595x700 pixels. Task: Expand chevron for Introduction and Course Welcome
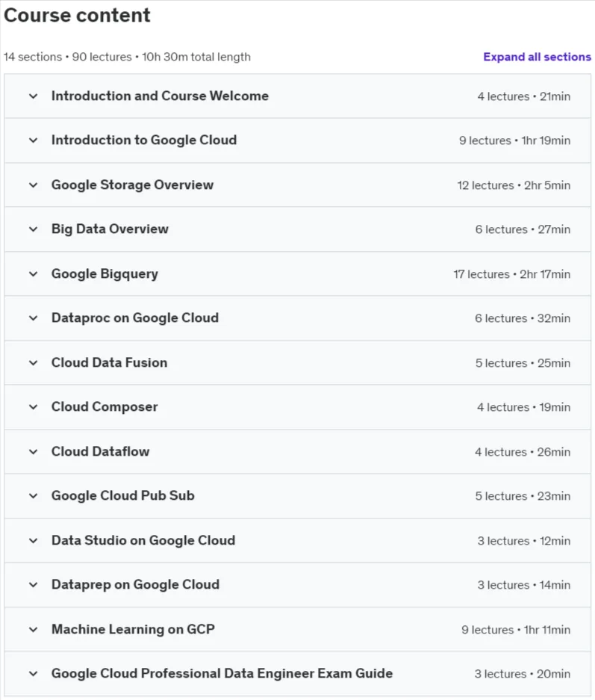click(x=33, y=96)
